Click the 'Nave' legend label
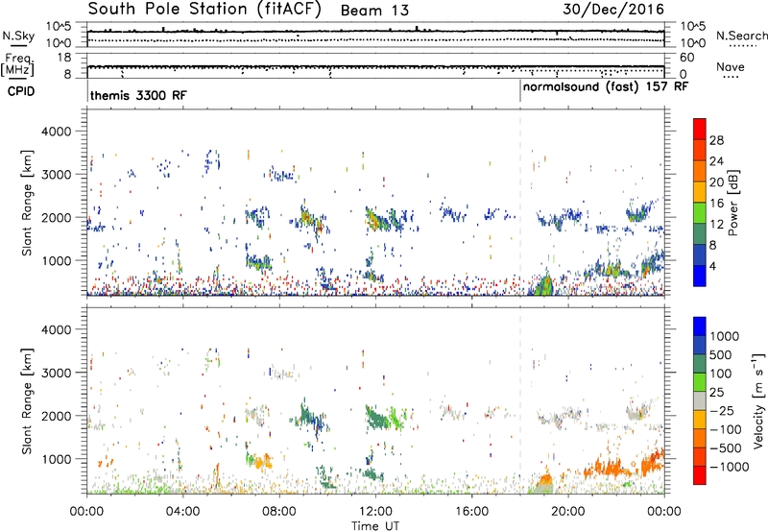 point(731,67)
